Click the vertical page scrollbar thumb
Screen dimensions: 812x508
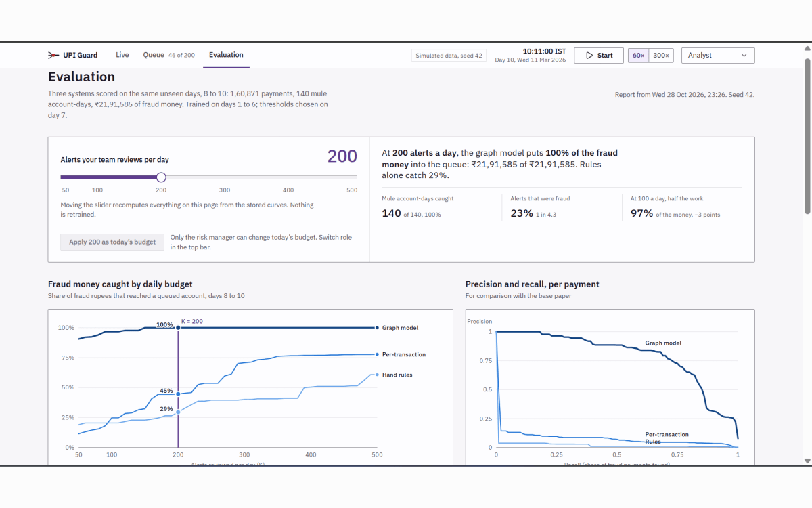[807, 135]
